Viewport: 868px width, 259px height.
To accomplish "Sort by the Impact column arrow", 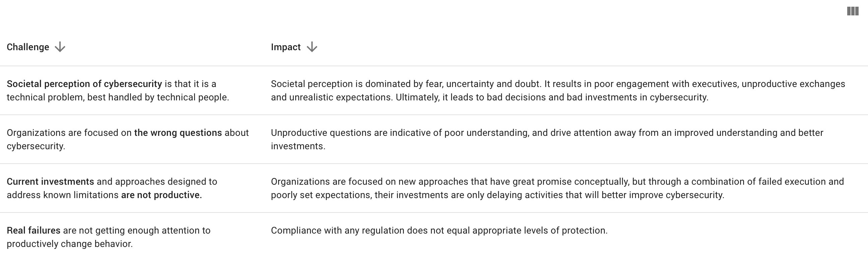I will pyautogui.click(x=312, y=47).
